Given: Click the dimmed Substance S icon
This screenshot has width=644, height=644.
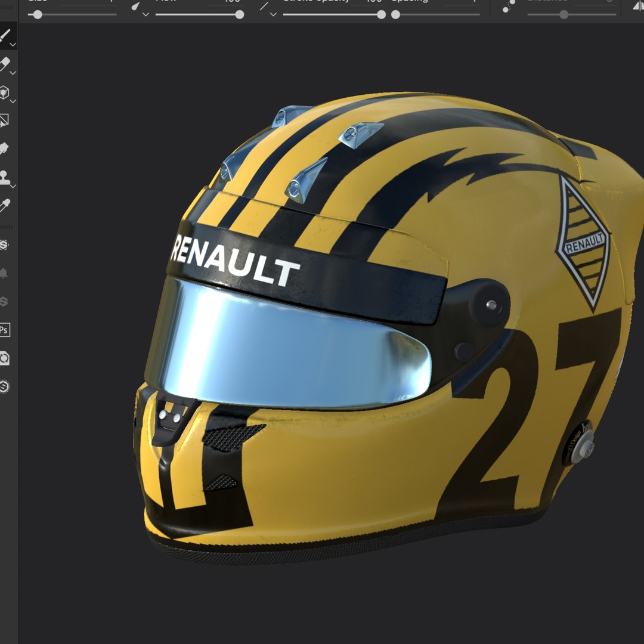Looking at the screenshot, I should click(x=4, y=302).
